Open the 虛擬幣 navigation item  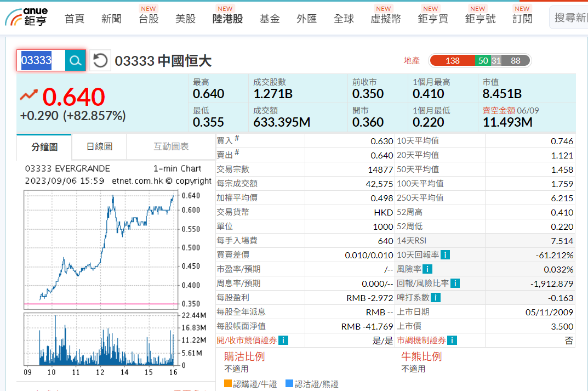[x=385, y=19]
